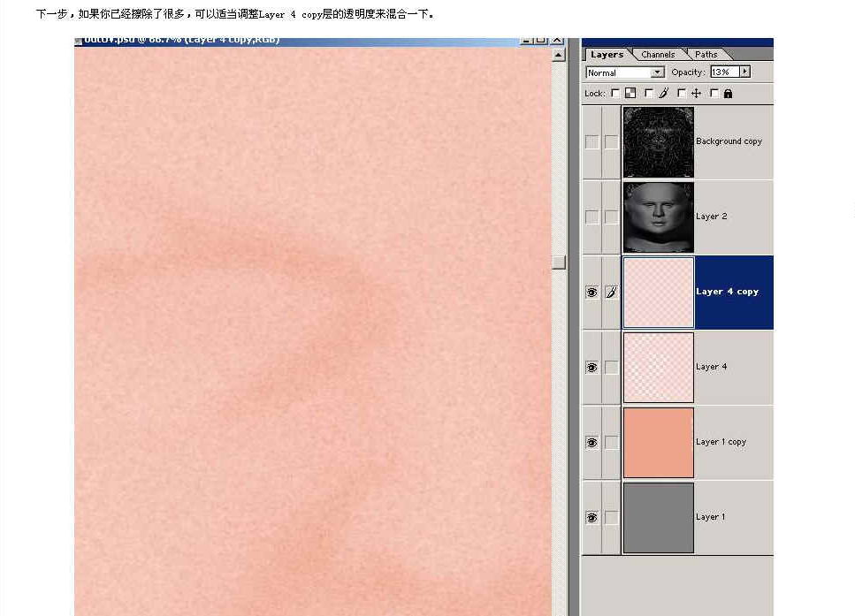Minimize the document window
The height and width of the screenshot is (616, 855).
526,41
